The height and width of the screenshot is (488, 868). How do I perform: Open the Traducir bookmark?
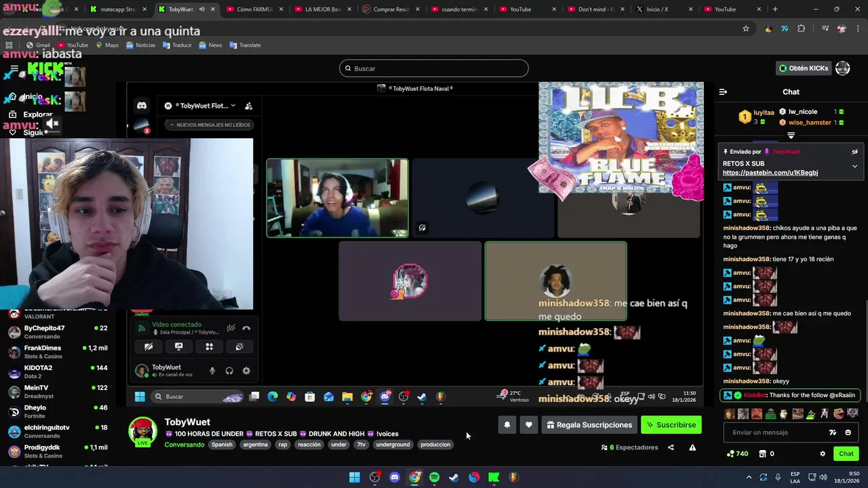[x=177, y=45]
